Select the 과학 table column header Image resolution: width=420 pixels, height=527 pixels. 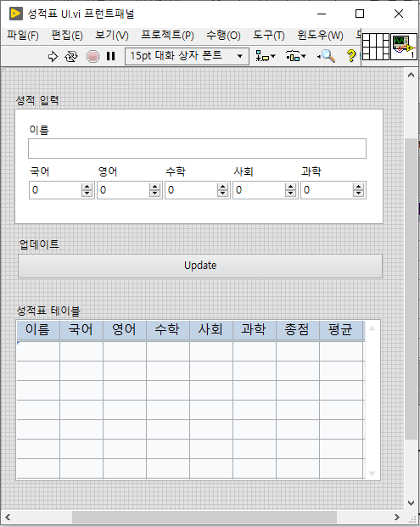coord(255,330)
